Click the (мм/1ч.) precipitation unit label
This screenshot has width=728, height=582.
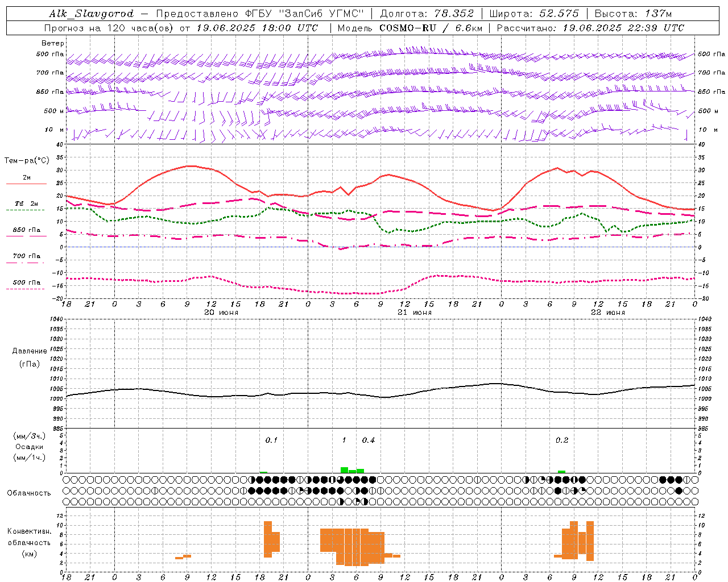(x=30, y=458)
